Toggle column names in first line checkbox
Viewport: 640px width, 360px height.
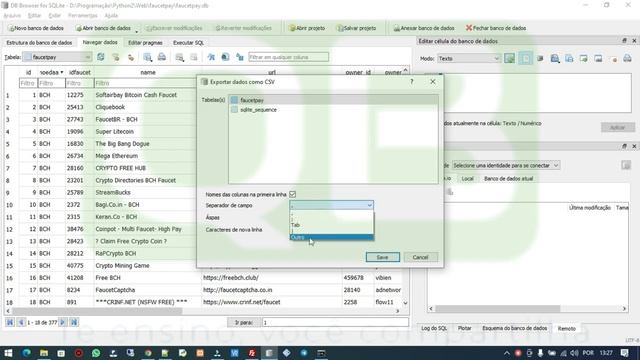pos(293,194)
